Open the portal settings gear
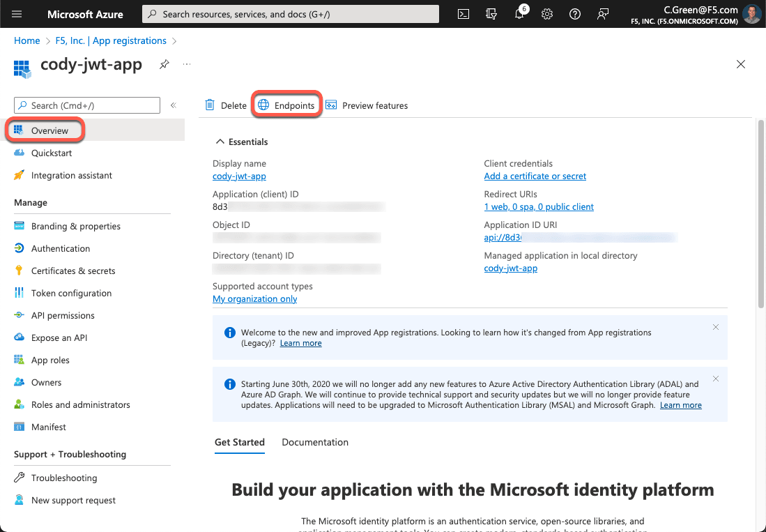The image size is (766, 532). (x=547, y=13)
